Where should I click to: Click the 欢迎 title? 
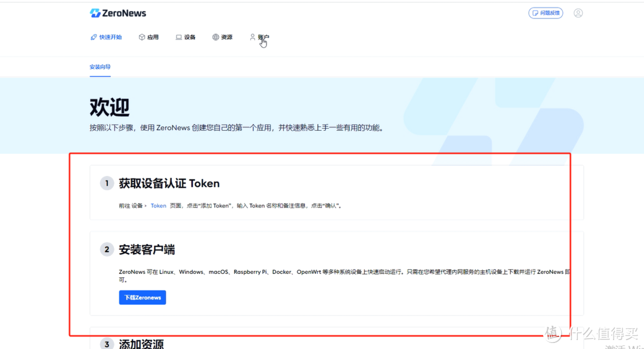pos(110,107)
